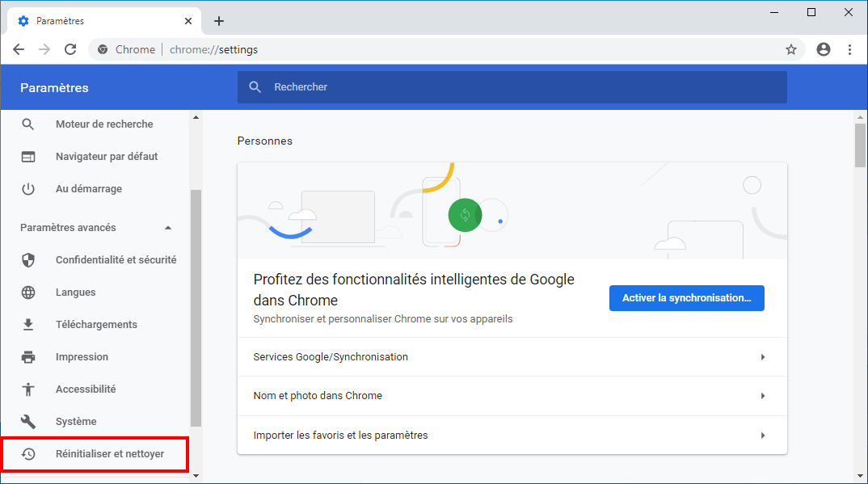Expand Services Google/Synchronisation row arrow

point(763,357)
